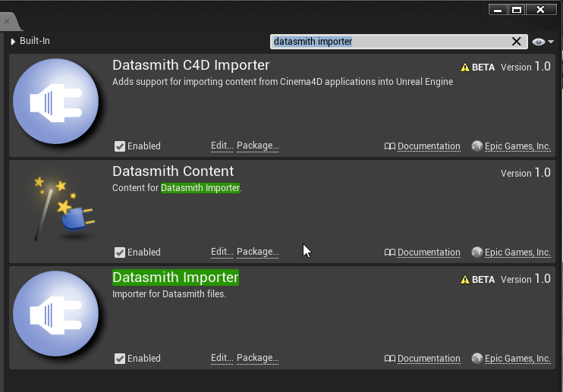The image size is (563, 392).
Task: Click Package for Datasmith Content
Action: point(258,252)
